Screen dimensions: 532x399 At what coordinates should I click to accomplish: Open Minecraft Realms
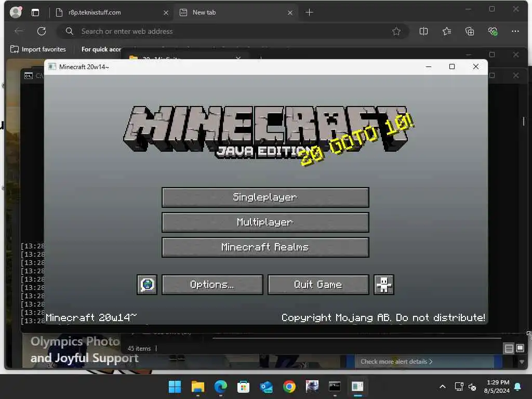click(265, 247)
